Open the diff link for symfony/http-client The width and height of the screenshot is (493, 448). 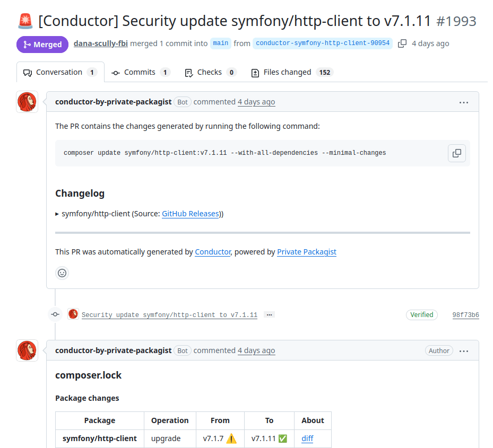[x=307, y=438]
